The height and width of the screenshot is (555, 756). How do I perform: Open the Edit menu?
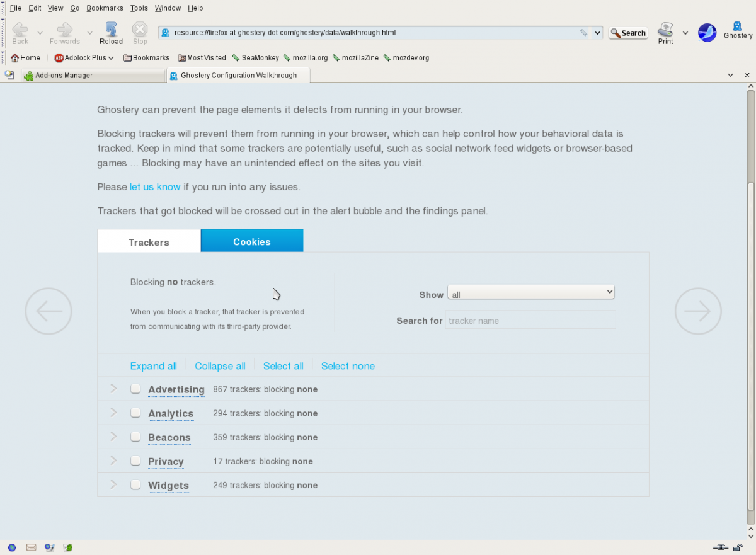(x=35, y=8)
